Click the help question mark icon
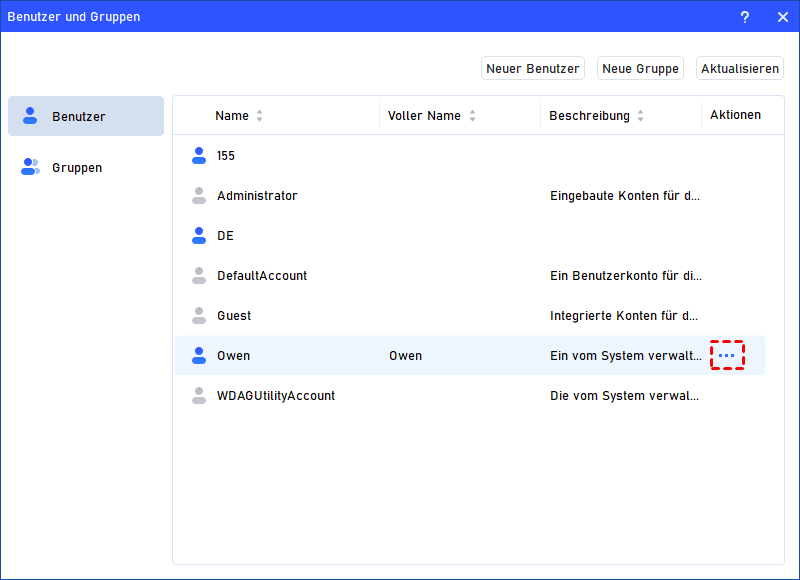800x580 pixels. coord(745,17)
